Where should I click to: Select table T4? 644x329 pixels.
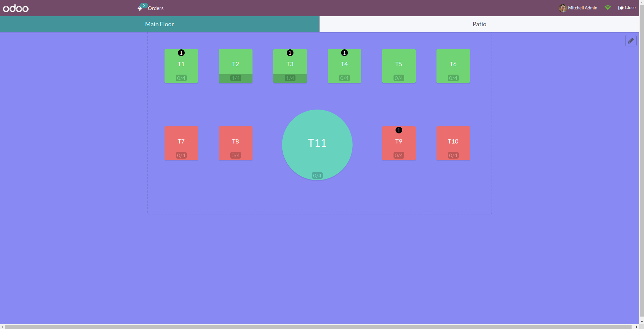click(x=344, y=66)
